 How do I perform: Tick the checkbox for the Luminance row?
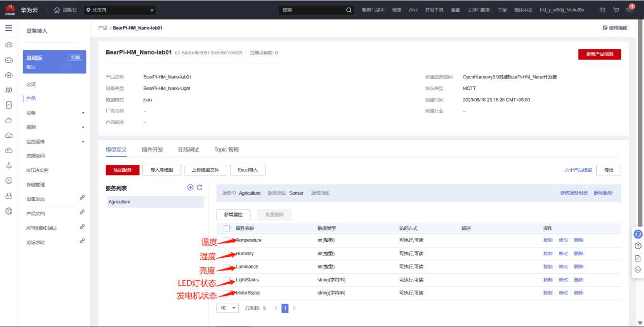227,266
